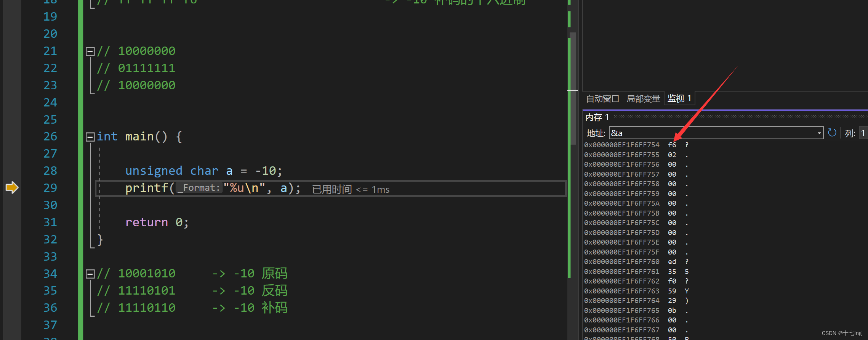Click line number 24 in the gutter
868x340 pixels.
pyautogui.click(x=50, y=102)
